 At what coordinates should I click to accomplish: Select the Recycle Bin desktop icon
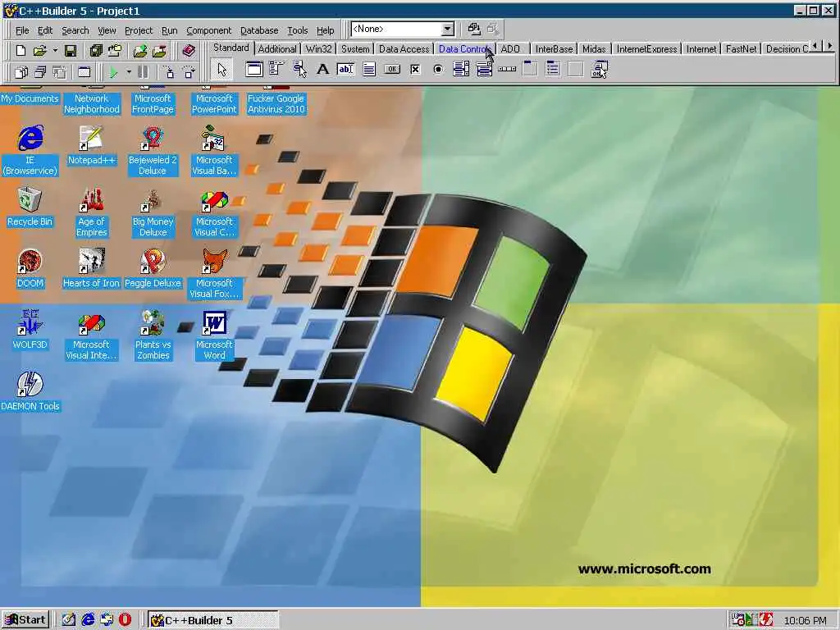tap(30, 207)
